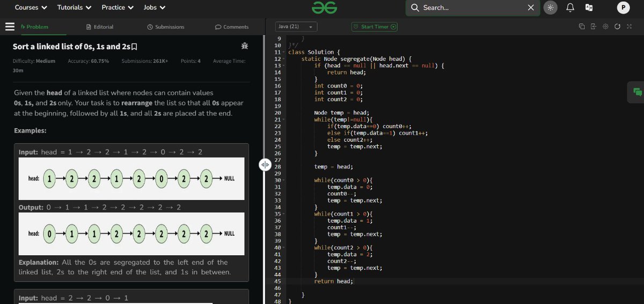Open the Java (21) language dropdown

pos(296,27)
